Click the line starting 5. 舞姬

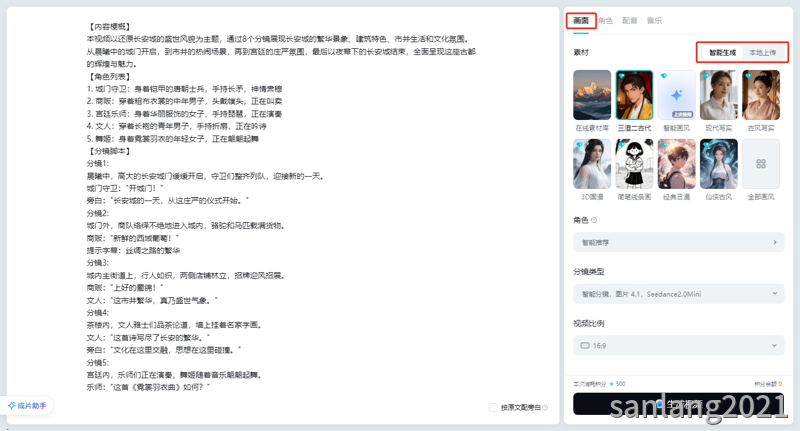tap(172, 139)
